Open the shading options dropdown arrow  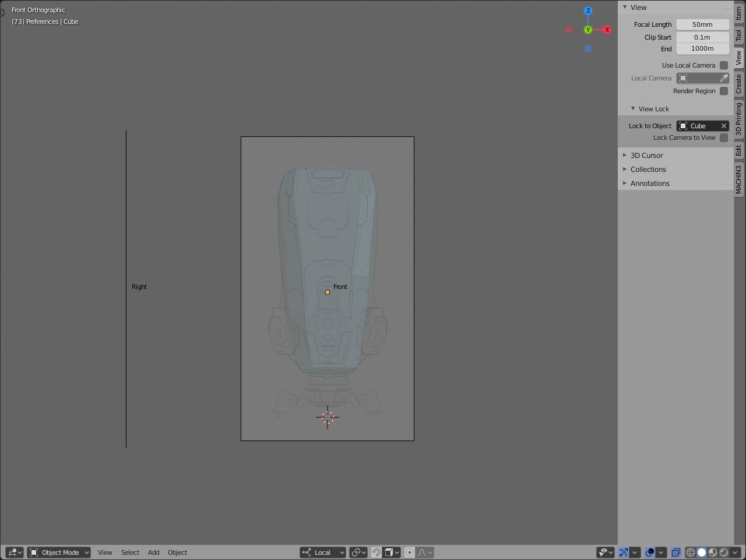point(735,552)
